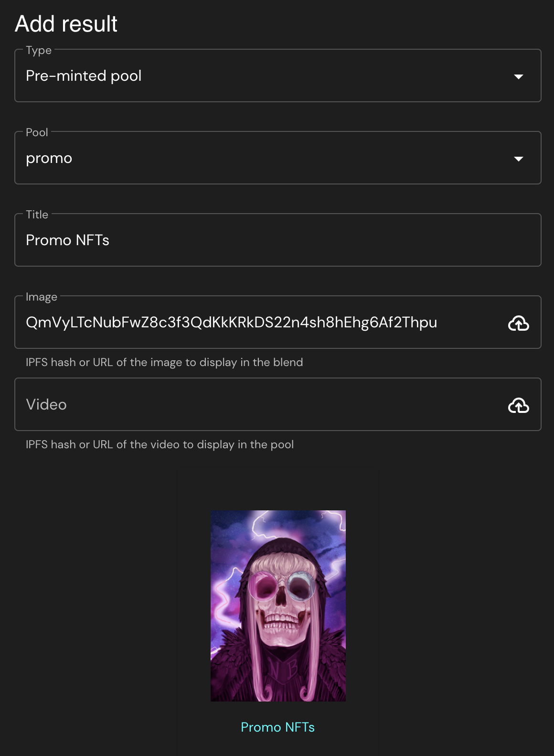
Task: Expand the Pool dropdown arrow
Action: 518,159
